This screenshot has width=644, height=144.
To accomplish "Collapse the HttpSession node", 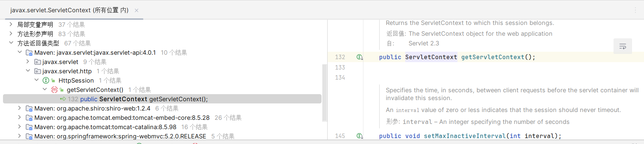I will pos(37,80).
